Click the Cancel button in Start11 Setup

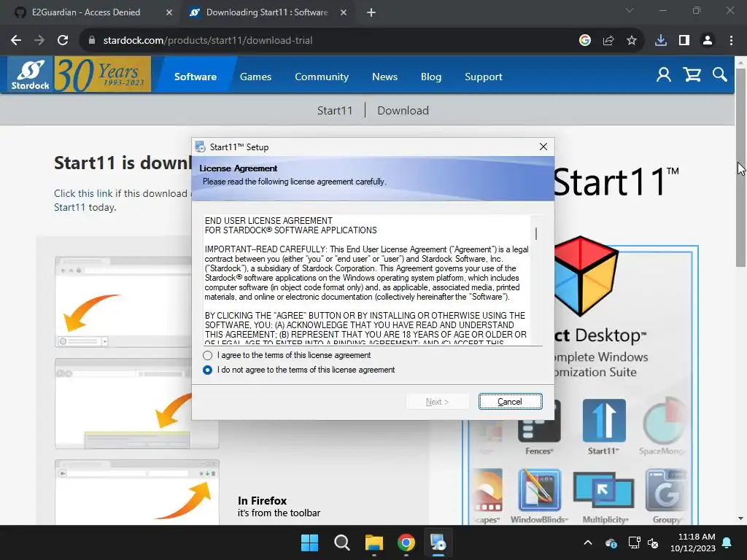pyautogui.click(x=510, y=402)
